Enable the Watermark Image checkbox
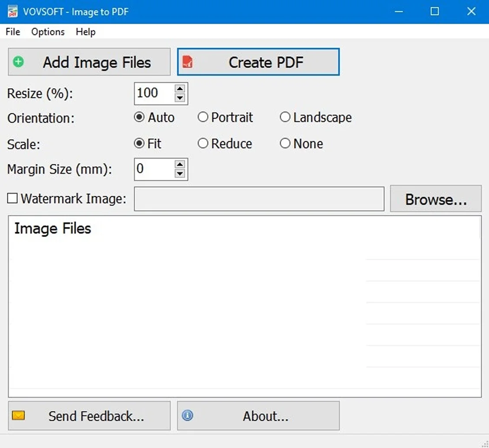 click(x=12, y=198)
